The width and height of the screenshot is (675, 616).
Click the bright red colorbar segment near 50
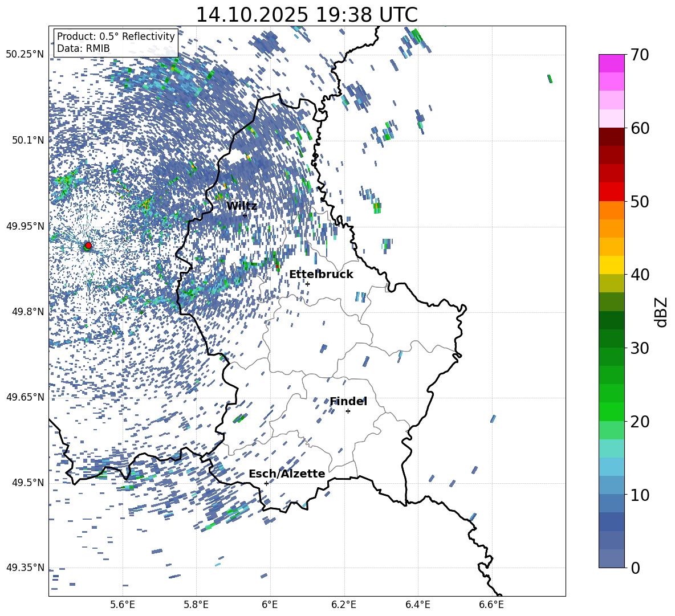(611, 192)
